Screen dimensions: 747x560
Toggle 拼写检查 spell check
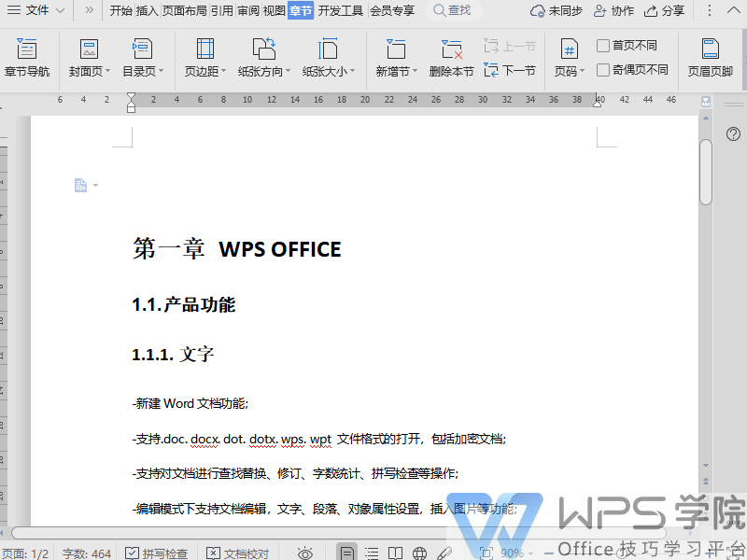tap(156, 553)
